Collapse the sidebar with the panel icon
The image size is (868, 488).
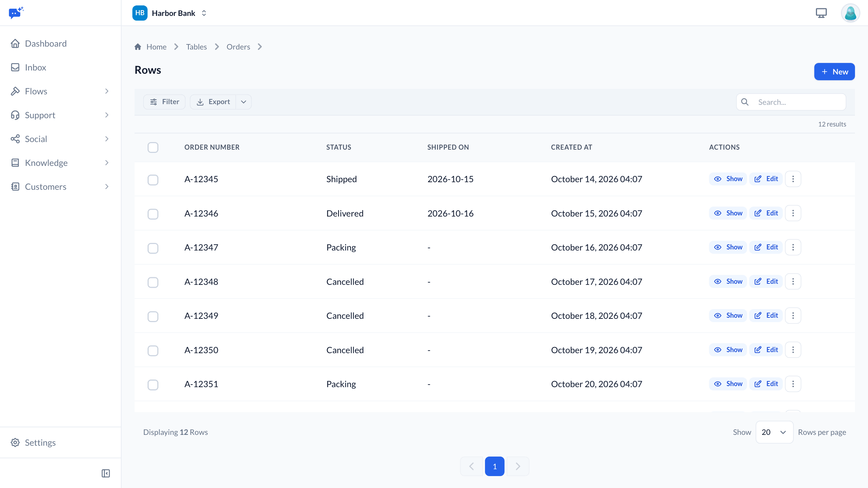pos(106,473)
